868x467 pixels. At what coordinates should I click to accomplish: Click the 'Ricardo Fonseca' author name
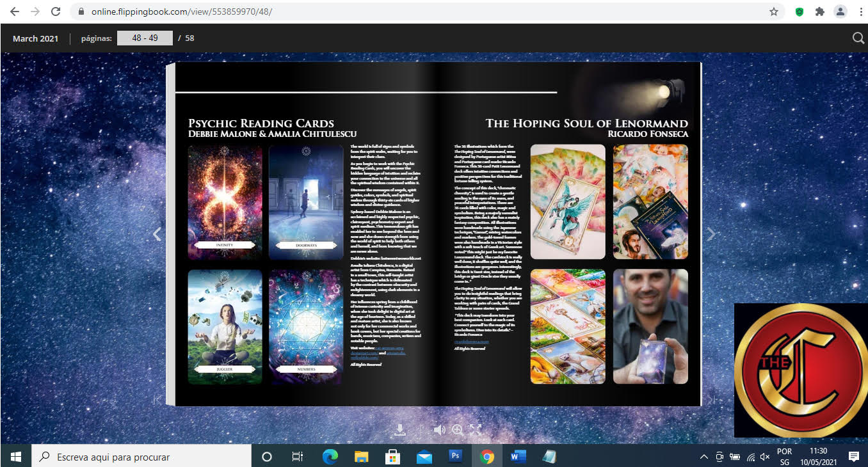[x=648, y=134]
